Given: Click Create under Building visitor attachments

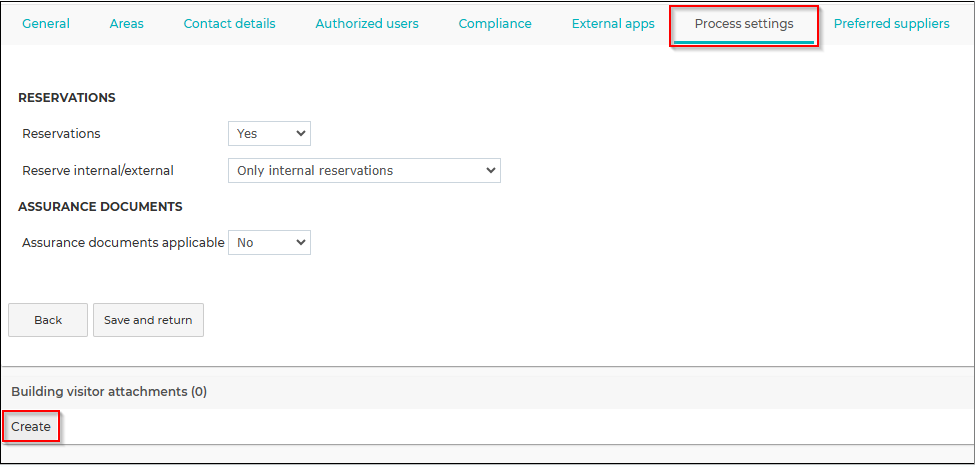Looking at the screenshot, I should pos(31,427).
